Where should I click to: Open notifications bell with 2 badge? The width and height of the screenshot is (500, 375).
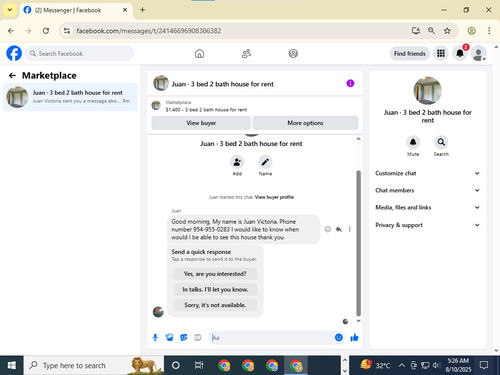point(460,53)
